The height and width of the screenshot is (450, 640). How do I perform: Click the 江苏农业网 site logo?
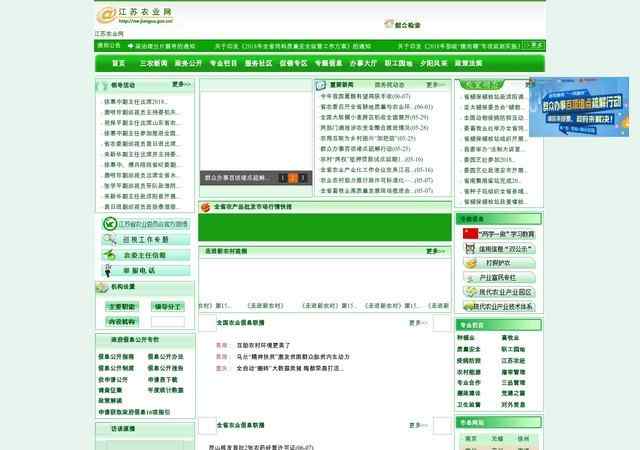(135, 16)
